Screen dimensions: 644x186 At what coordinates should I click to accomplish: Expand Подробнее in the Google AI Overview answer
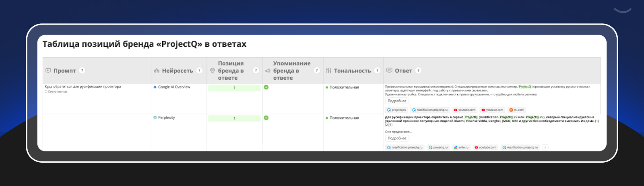(x=397, y=101)
